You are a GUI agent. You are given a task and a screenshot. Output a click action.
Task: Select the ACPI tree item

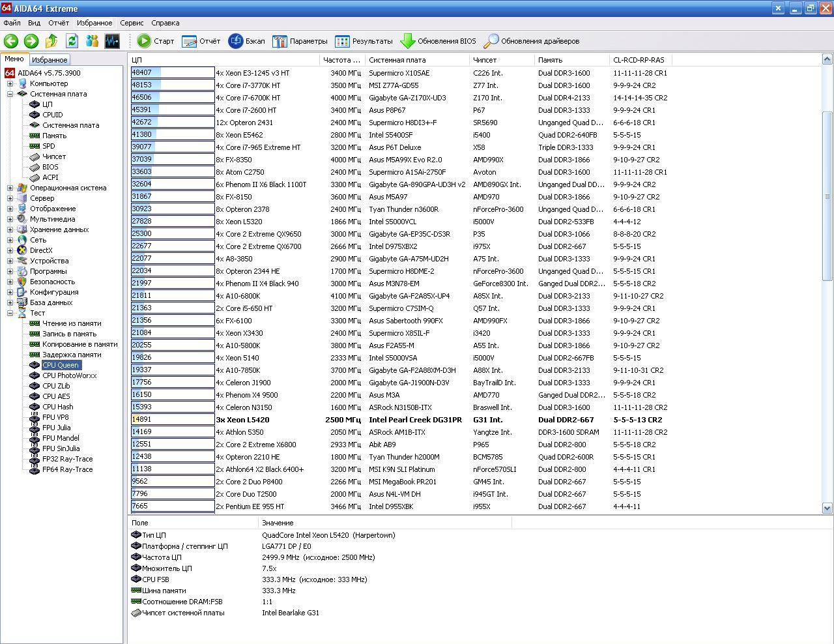pyautogui.click(x=50, y=177)
